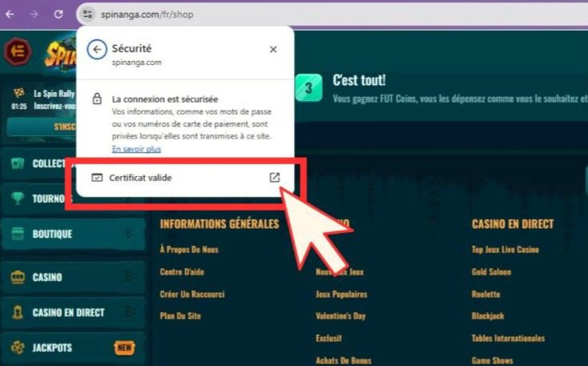Open Plan Du Site link

point(180,316)
